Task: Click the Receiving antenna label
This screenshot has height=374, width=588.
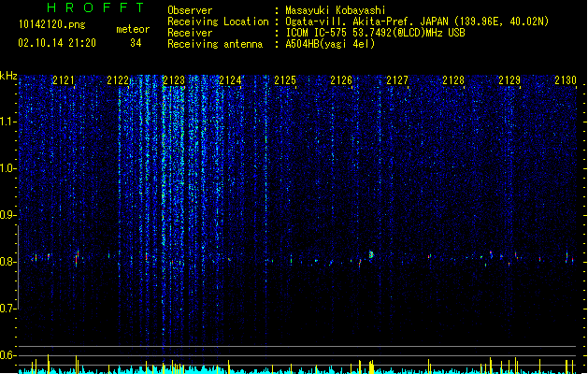Action: (x=215, y=44)
